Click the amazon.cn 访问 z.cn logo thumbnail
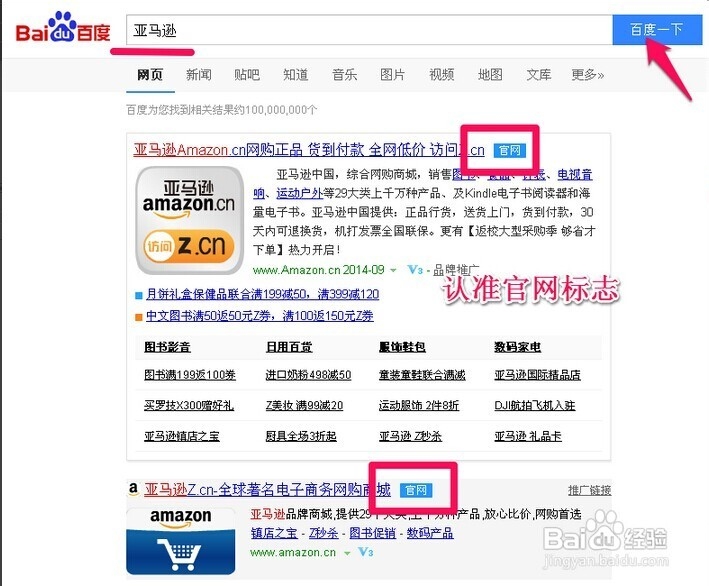Viewport: 709px width, 586px height. click(x=189, y=220)
